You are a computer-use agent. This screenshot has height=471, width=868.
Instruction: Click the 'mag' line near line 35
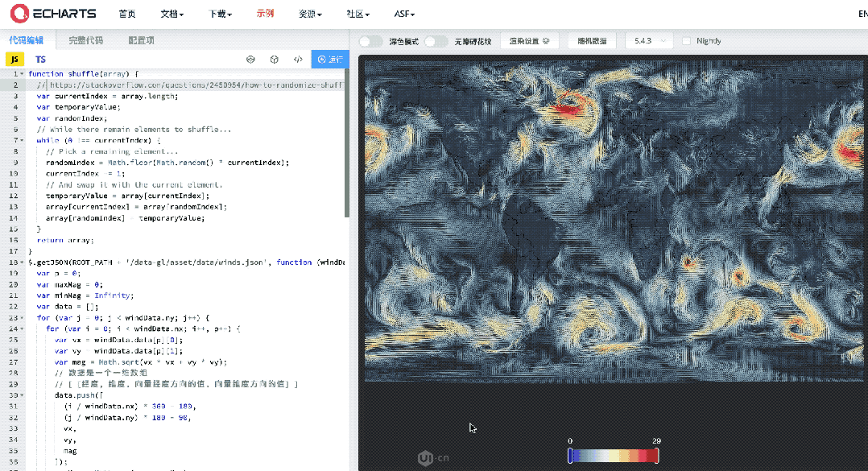70,451
